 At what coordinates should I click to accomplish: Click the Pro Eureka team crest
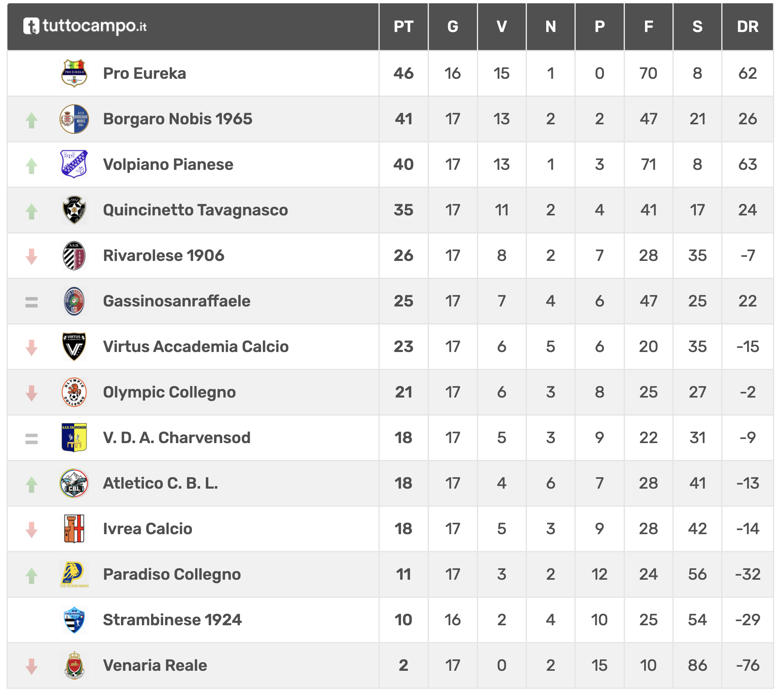[74, 73]
